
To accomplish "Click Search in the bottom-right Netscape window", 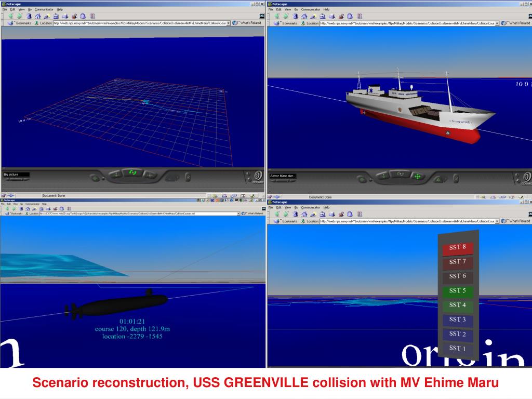I will (313, 214).
